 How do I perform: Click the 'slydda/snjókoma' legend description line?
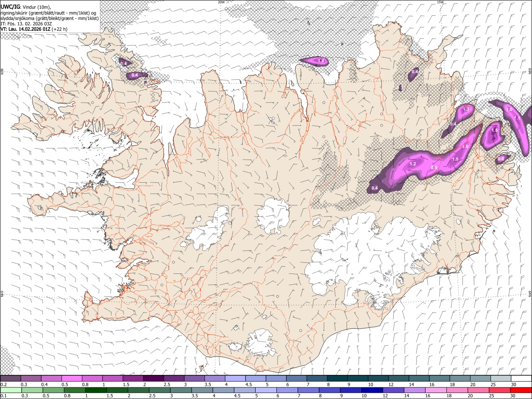pyautogui.click(x=49, y=18)
